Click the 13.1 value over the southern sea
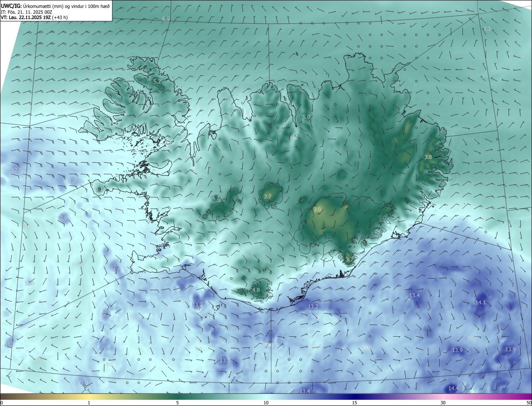 point(225,360)
